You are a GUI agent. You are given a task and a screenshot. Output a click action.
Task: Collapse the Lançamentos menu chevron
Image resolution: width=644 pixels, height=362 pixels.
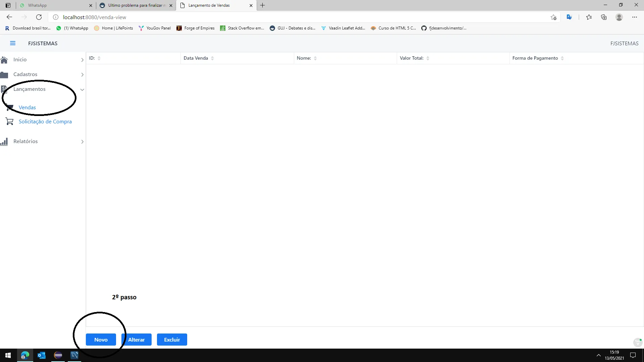[x=82, y=89]
